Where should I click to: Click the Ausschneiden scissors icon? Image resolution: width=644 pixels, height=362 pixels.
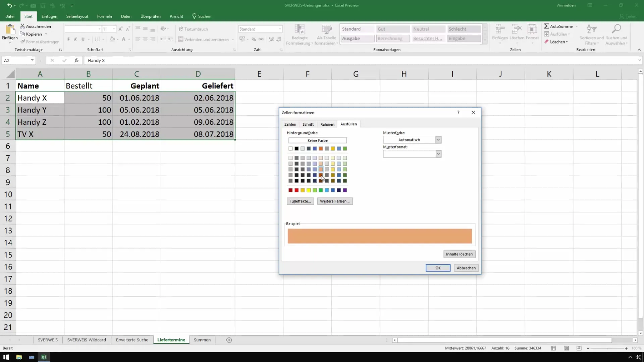22,26
